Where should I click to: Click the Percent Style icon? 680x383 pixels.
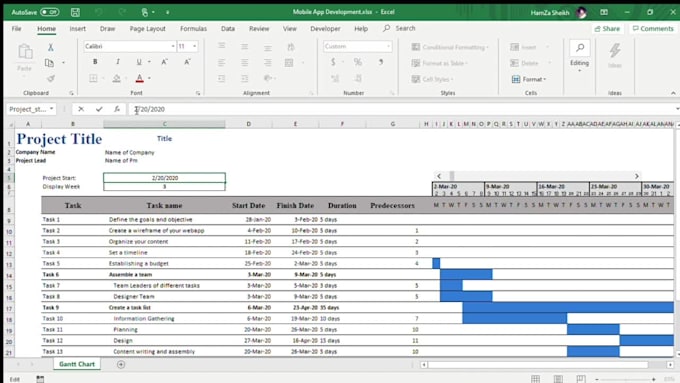click(x=357, y=62)
